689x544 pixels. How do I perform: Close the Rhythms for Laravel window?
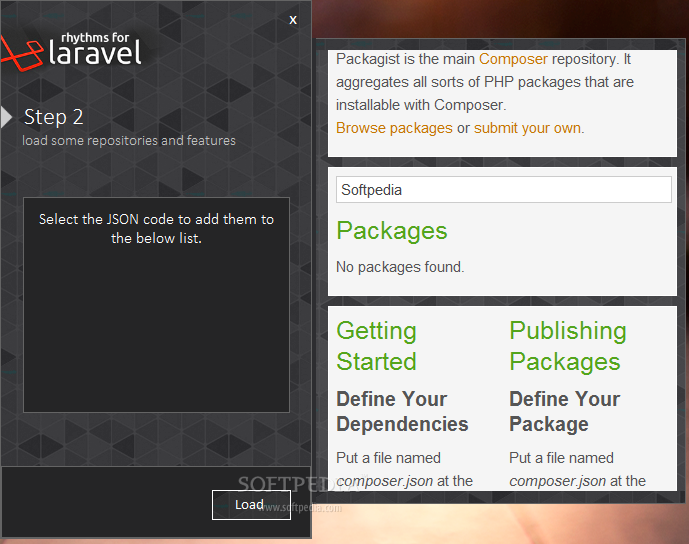tap(293, 20)
